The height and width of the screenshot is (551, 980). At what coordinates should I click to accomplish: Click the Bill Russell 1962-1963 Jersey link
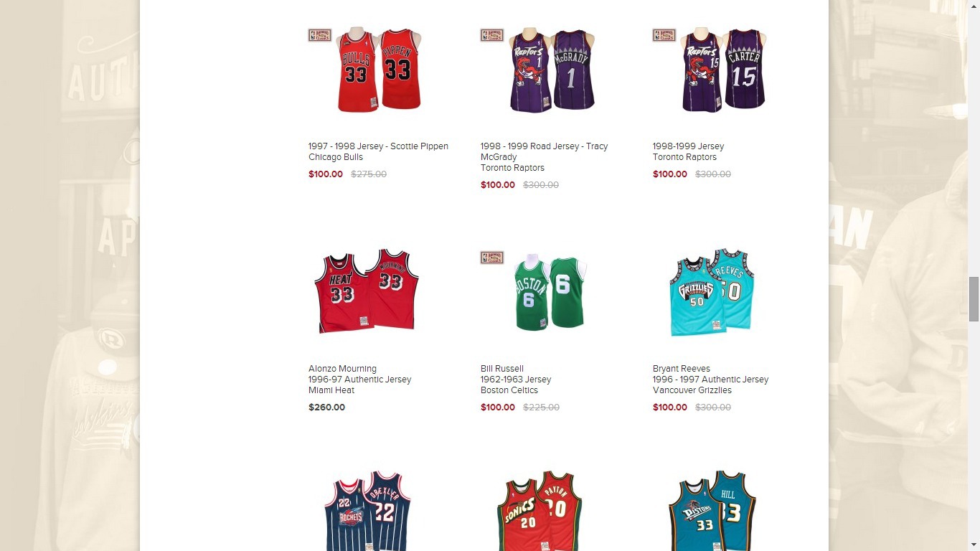pos(516,380)
